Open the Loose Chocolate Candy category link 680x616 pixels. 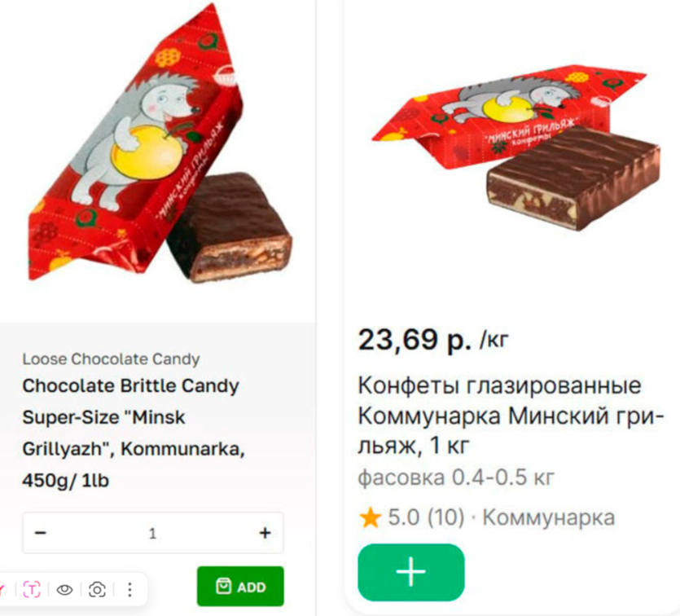tap(111, 359)
